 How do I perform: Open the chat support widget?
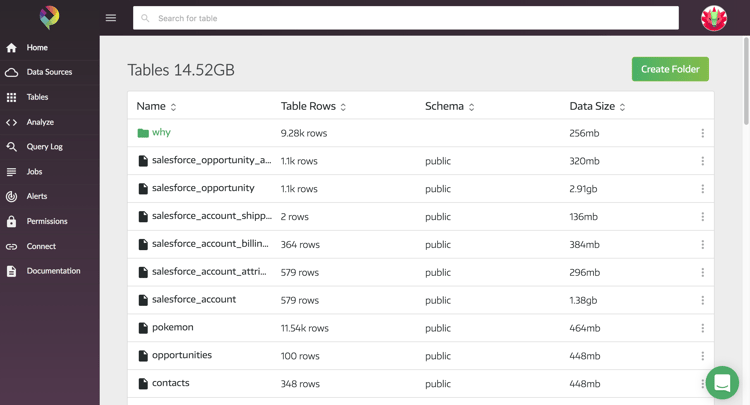(722, 382)
